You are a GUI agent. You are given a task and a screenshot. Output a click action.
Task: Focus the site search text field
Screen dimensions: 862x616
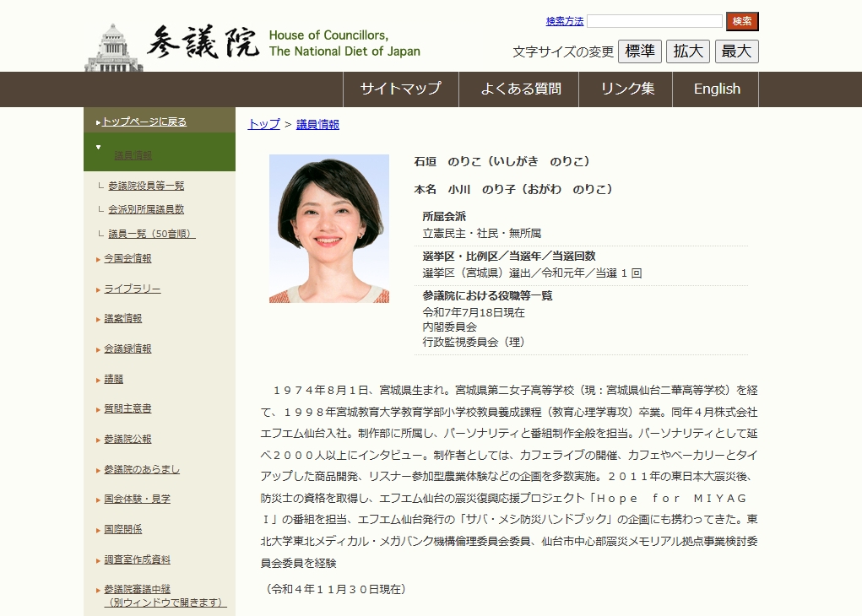pyautogui.click(x=654, y=21)
